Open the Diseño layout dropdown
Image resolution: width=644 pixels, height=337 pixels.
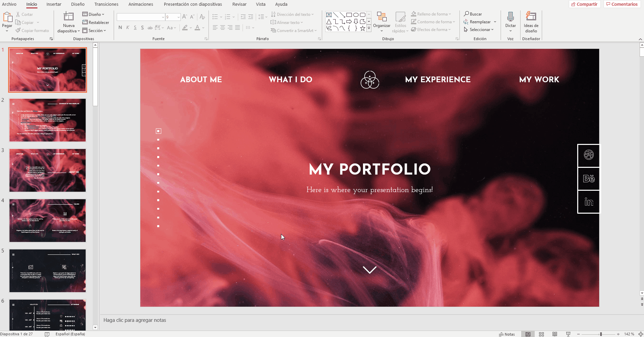93,14
